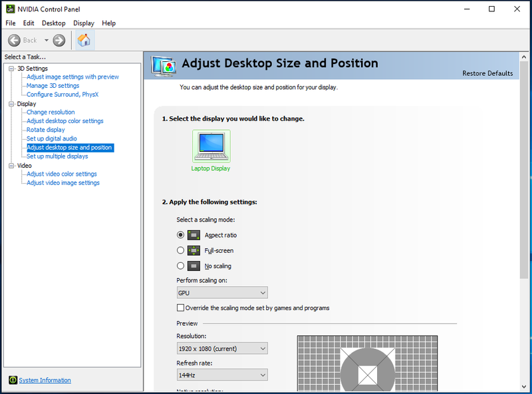Open the Help menu
The image size is (532, 394).
tap(108, 23)
